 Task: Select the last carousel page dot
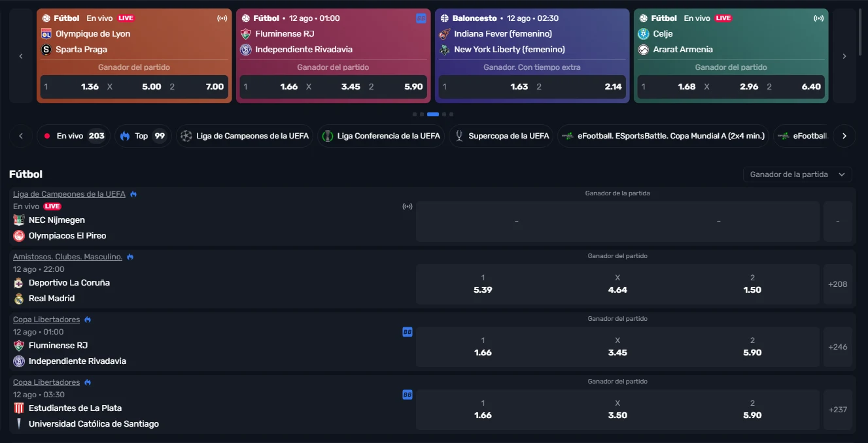(x=451, y=114)
